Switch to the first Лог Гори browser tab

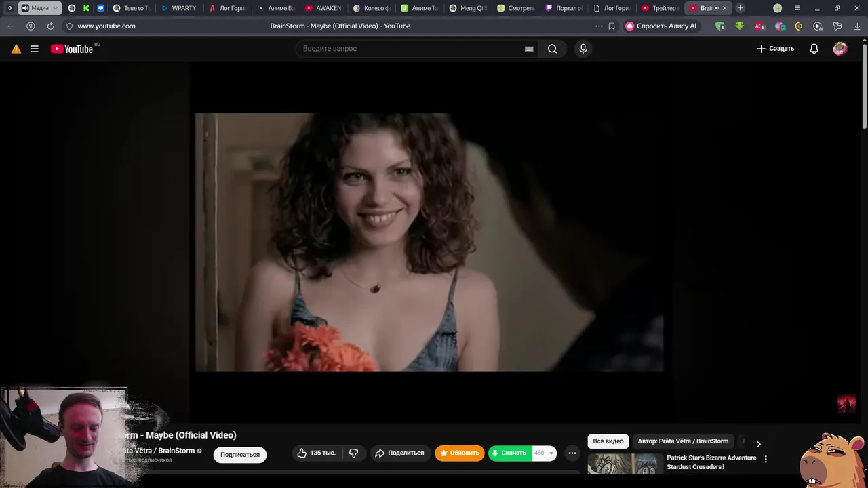[x=227, y=8]
